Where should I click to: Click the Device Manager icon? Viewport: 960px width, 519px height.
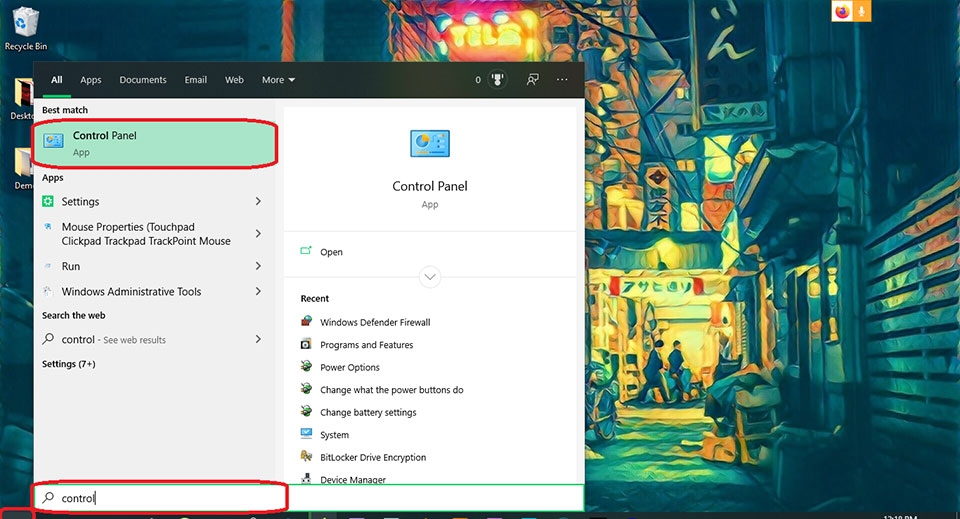[306, 479]
